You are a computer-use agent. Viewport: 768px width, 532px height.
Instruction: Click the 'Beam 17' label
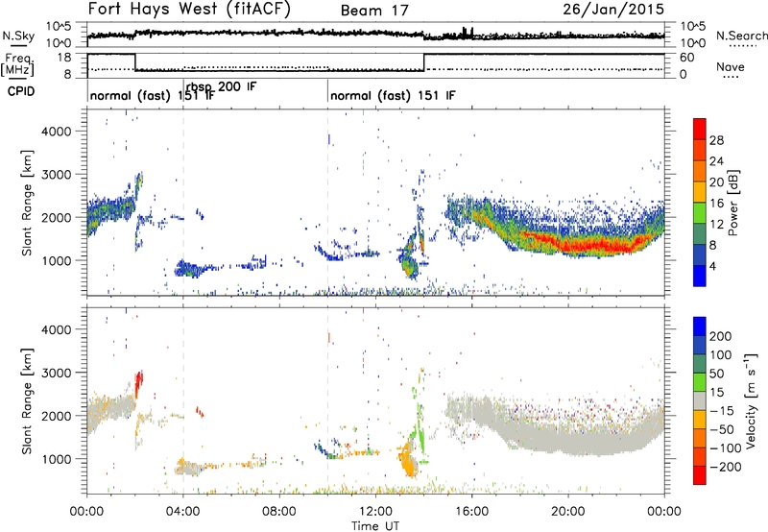[x=374, y=11]
